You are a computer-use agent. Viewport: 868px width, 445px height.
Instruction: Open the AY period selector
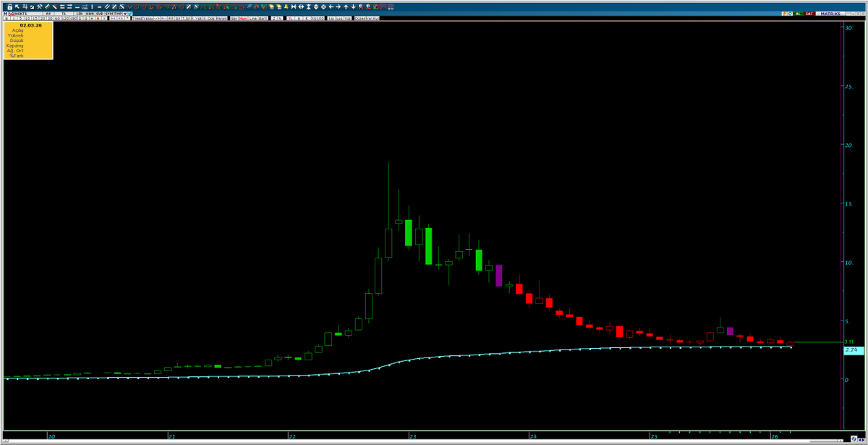pyautogui.click(x=48, y=14)
